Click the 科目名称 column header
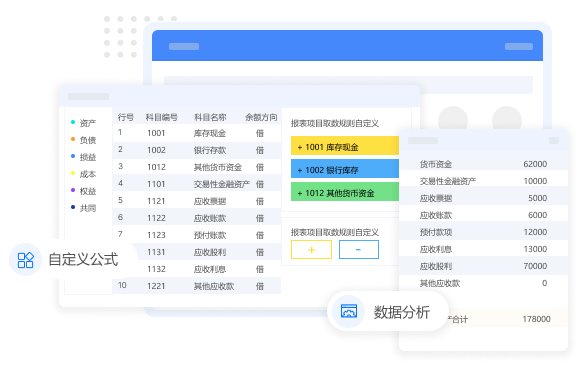Image resolution: width=576 pixels, height=380 pixels. (210, 117)
